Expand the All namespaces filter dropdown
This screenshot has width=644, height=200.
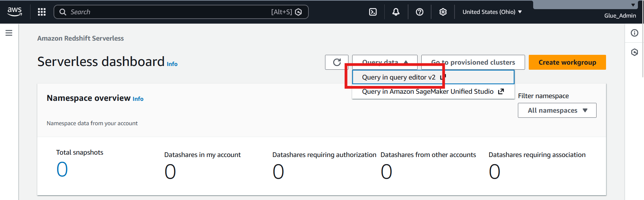pos(557,110)
